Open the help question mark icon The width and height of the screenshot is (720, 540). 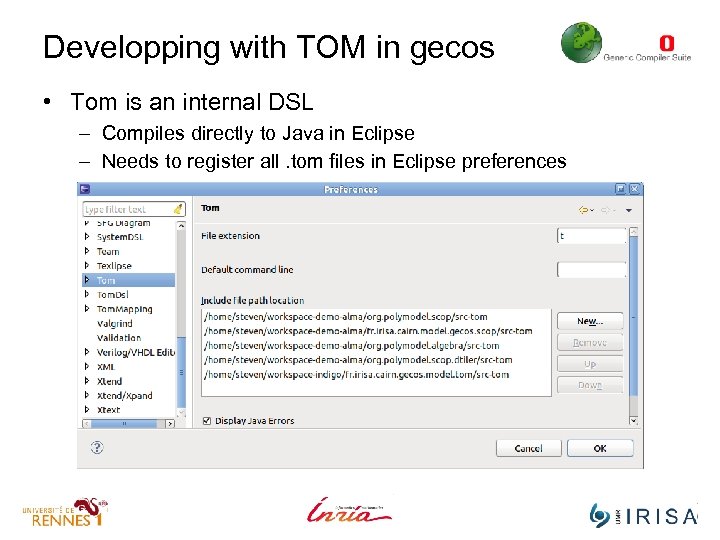click(x=97, y=447)
